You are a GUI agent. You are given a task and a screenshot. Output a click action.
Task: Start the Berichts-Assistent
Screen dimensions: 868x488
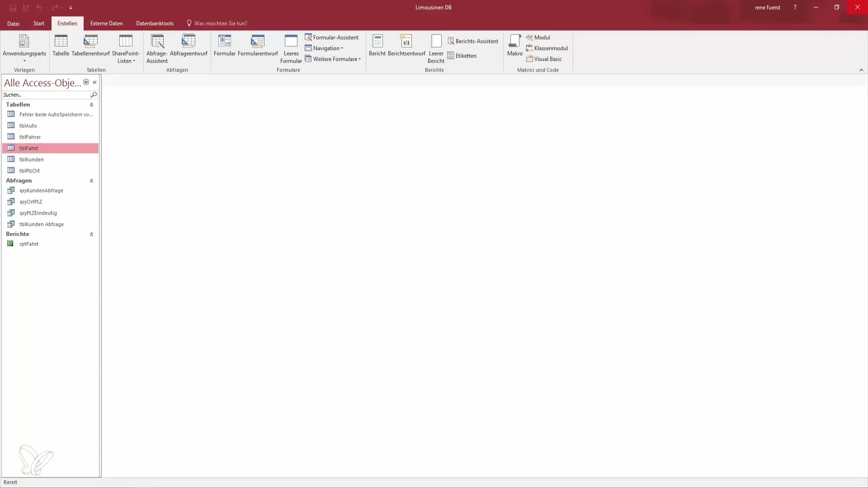tap(473, 41)
